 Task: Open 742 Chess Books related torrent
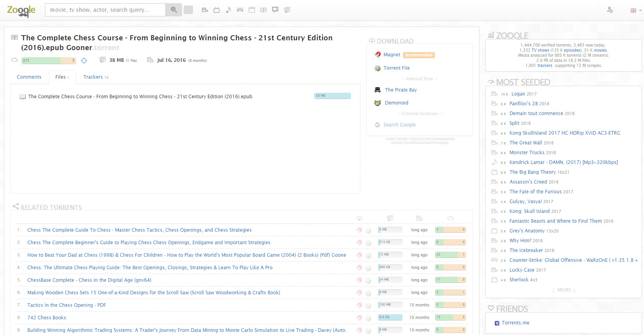[47, 318]
